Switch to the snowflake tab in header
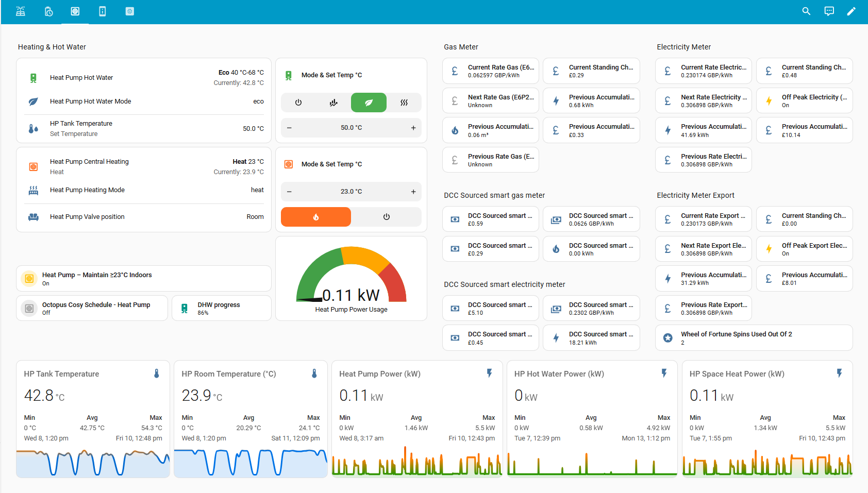Image resolution: width=868 pixels, height=493 pixels. tap(130, 11)
